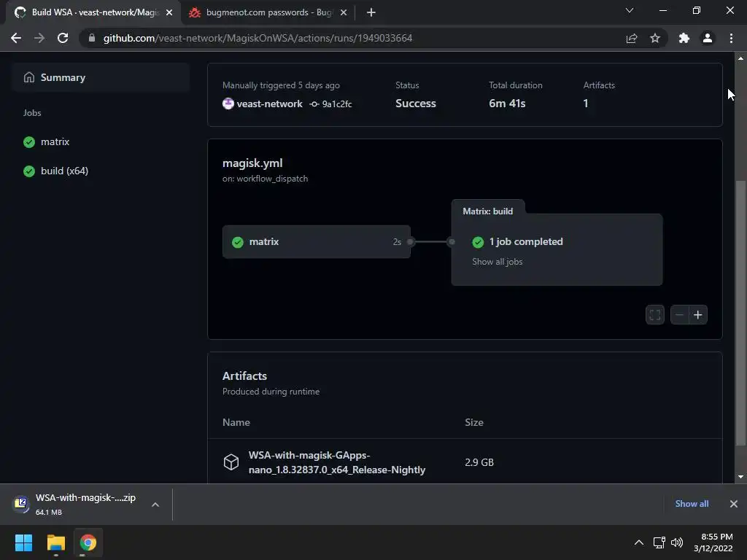Open Windows Start menu
This screenshot has height=560, width=747.
tap(23, 542)
